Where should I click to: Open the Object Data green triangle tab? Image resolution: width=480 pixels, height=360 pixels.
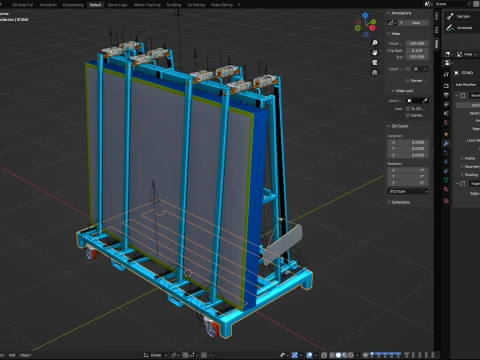(446, 180)
